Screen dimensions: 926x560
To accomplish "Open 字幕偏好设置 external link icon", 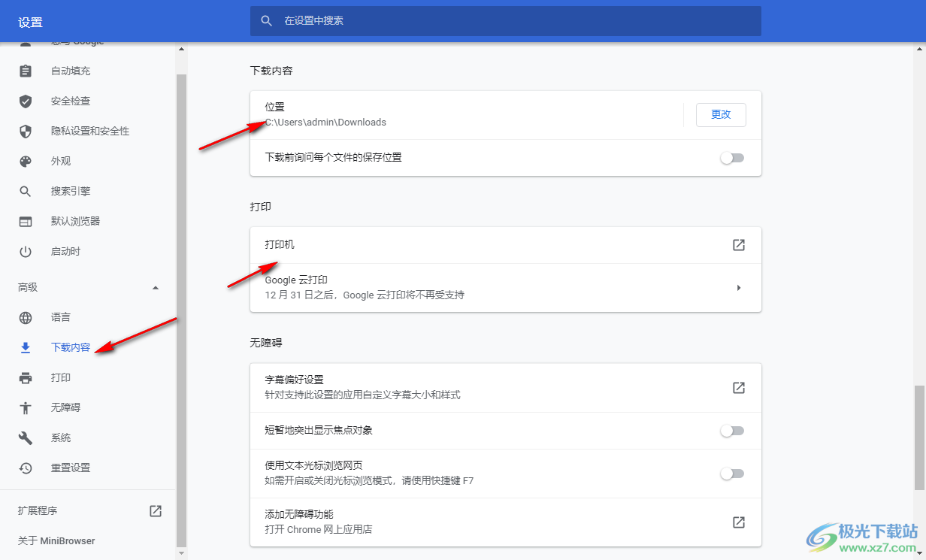I will [x=738, y=387].
